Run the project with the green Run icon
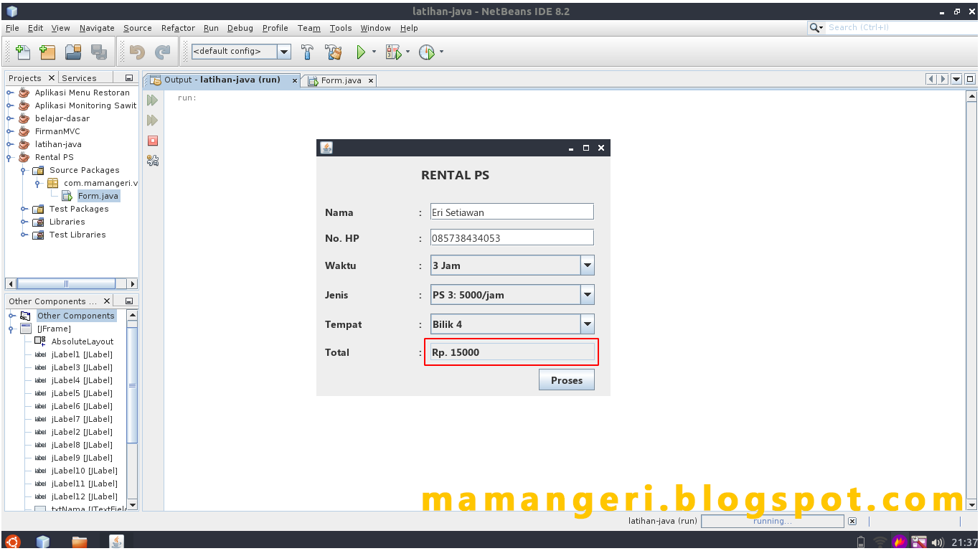This screenshot has width=980, height=551. pos(360,52)
